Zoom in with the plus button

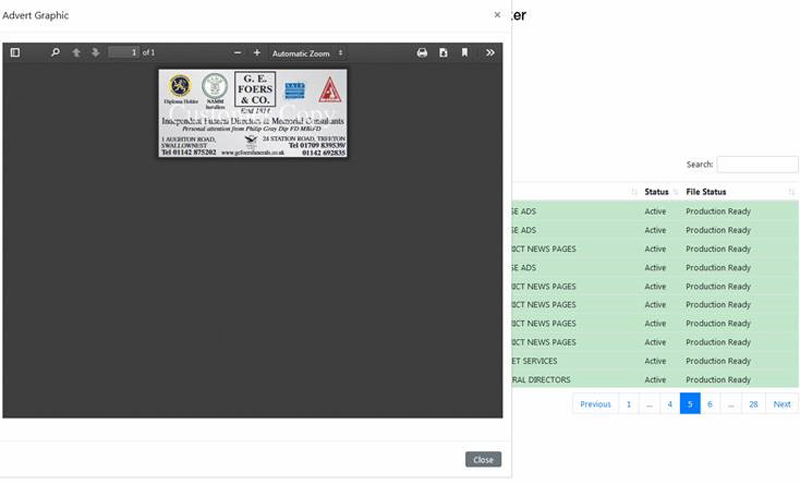(257, 53)
